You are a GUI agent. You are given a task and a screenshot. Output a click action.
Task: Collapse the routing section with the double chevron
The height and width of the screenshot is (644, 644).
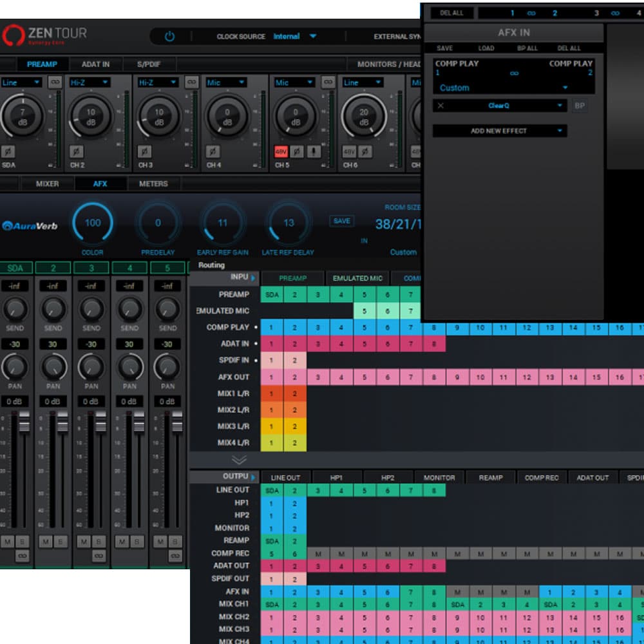click(239, 459)
